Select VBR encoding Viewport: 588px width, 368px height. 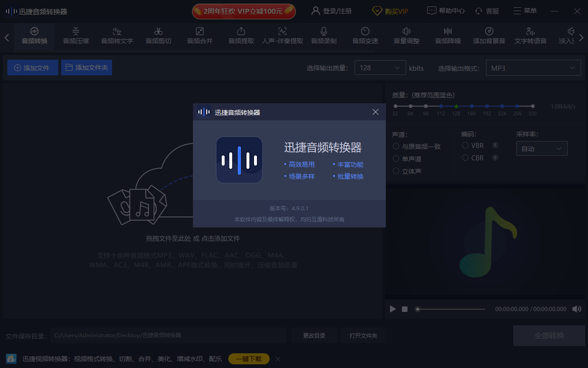[x=473, y=145]
